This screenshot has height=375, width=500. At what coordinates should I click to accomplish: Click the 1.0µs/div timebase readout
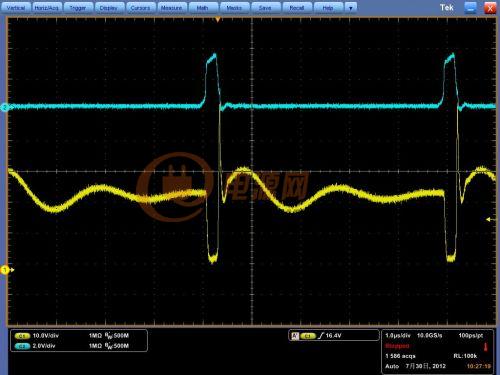pos(398,336)
